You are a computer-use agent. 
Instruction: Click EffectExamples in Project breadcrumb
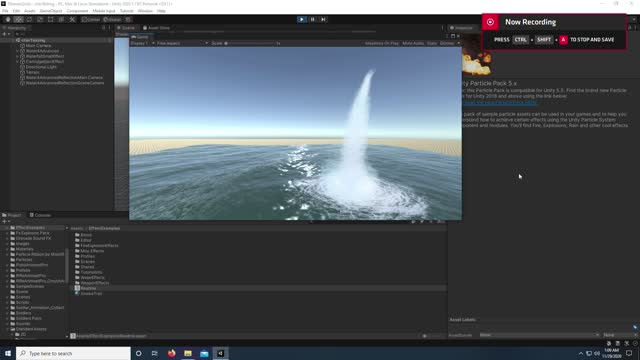104,228
